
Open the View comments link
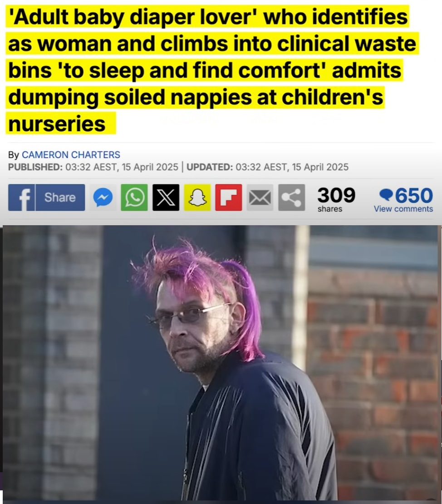point(403,209)
